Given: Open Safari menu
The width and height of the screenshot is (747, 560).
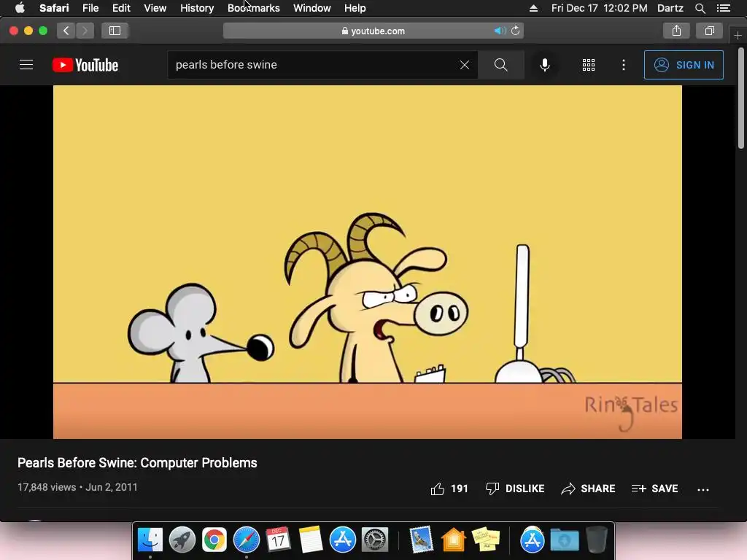Looking at the screenshot, I should pos(54,8).
